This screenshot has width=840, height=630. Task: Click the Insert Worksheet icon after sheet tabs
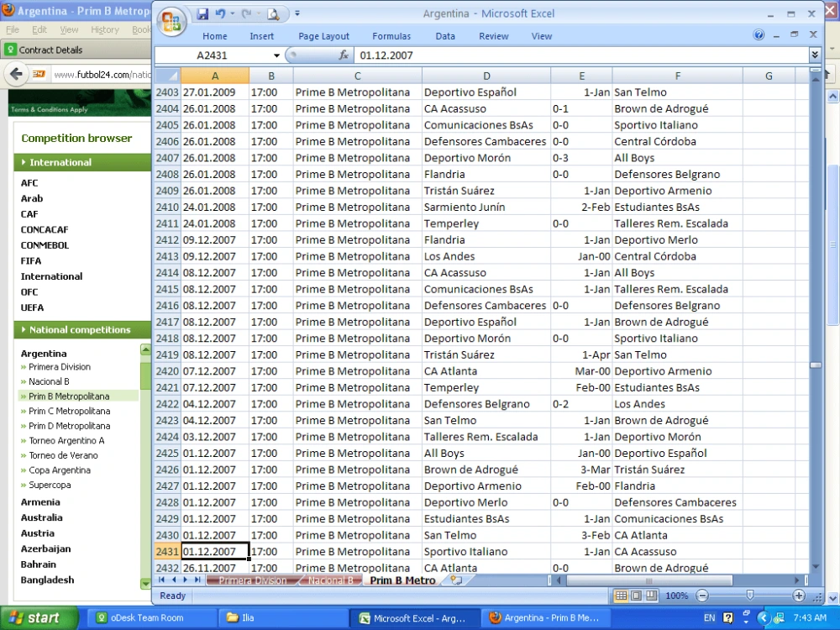tap(456, 580)
